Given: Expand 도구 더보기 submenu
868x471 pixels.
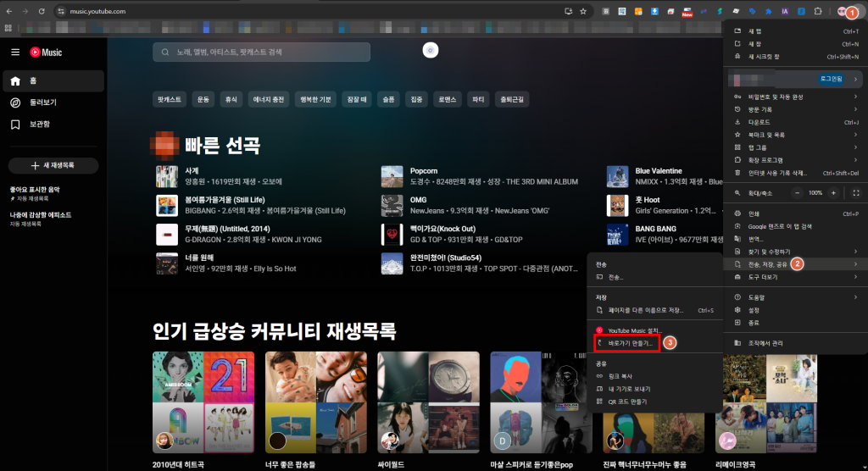Looking at the screenshot, I should 795,277.
